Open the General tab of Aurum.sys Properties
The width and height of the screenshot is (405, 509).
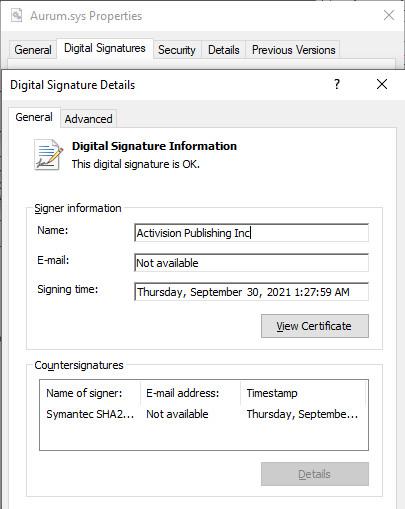pyautogui.click(x=33, y=50)
